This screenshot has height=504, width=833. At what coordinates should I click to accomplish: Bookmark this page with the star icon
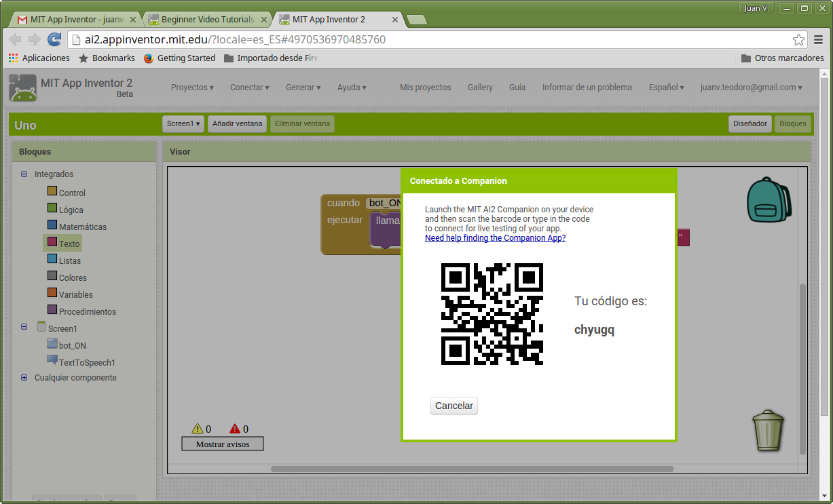(x=799, y=39)
